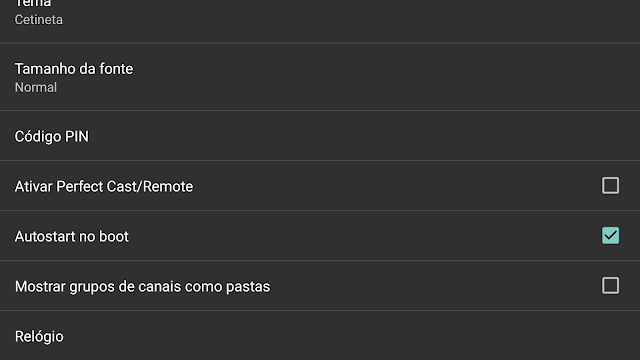Screen dimensions: 640x360
Task: Click the empty box beside Perfect Cast/Remote
Action: click(x=610, y=186)
